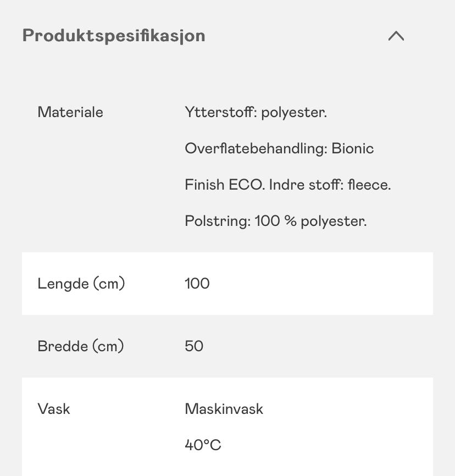Click the word 'Overflatebehandling:'
Screen dimensions: 455x476
pyautogui.click(x=256, y=148)
